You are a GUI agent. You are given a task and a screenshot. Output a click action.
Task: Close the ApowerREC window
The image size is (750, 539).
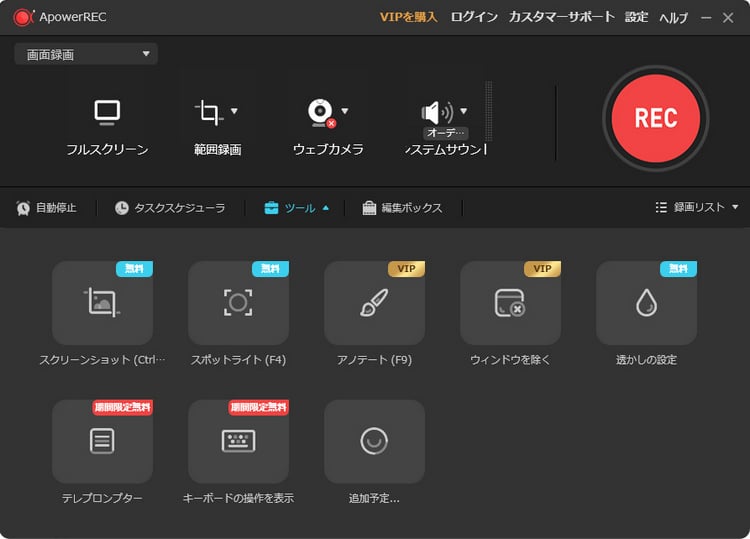tap(728, 18)
